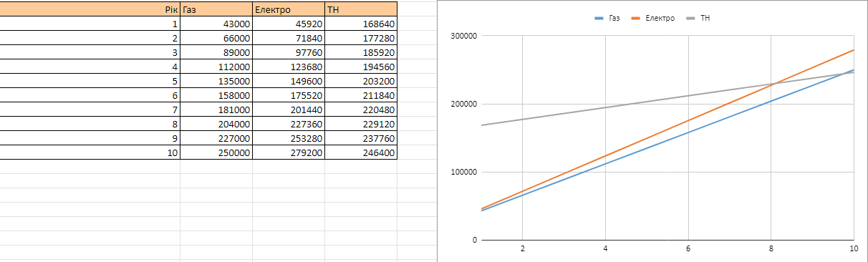
Task: Click the cell reading 201440
Action: [289, 110]
